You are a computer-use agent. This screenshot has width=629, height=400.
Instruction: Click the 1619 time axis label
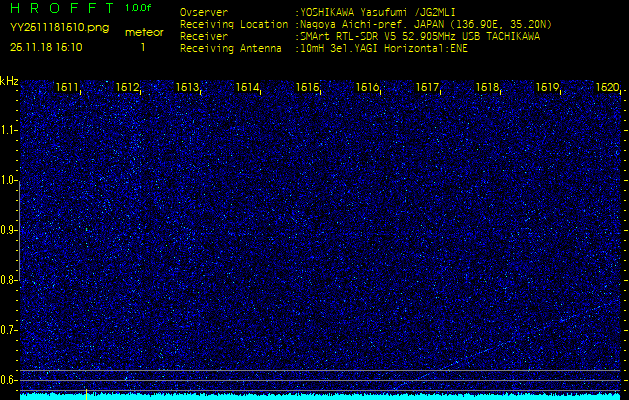[548, 87]
